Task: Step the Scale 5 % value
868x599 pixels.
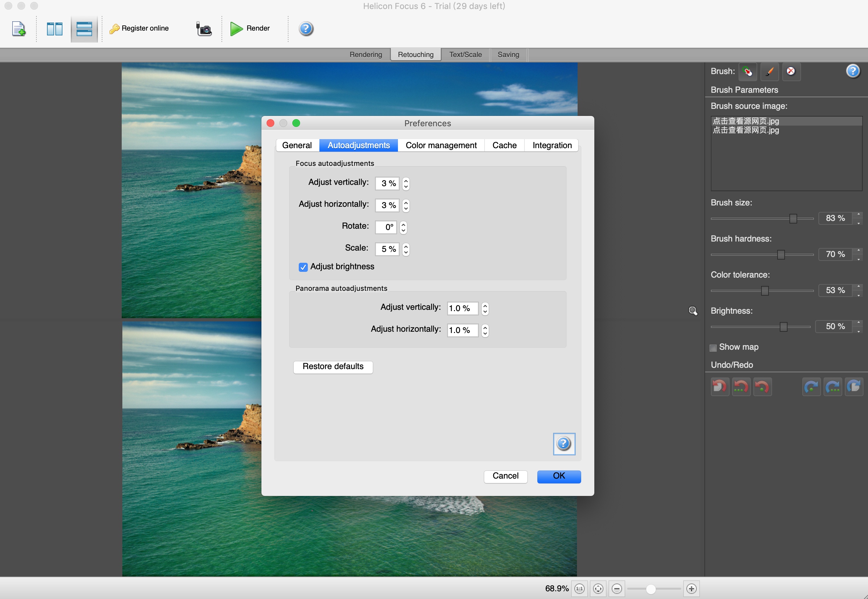Action: 406,249
